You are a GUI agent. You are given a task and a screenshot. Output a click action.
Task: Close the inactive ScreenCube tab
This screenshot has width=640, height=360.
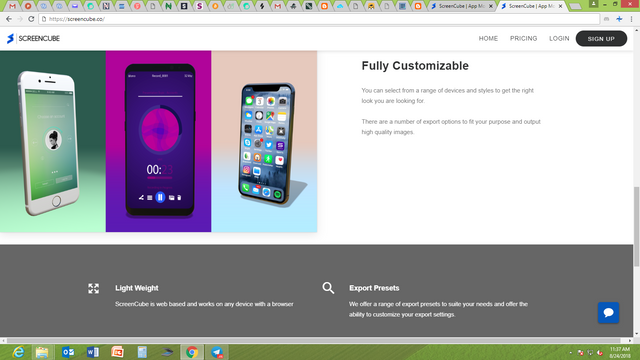[491, 6]
